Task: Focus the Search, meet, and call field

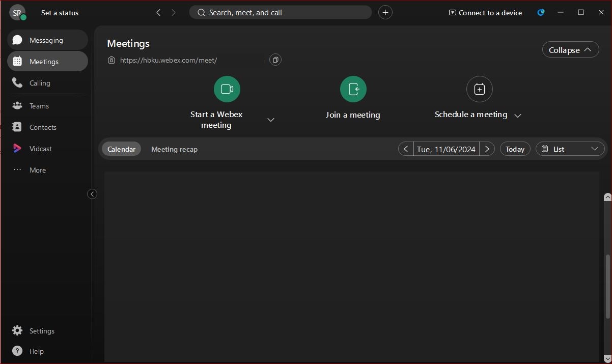Action: 281,12
